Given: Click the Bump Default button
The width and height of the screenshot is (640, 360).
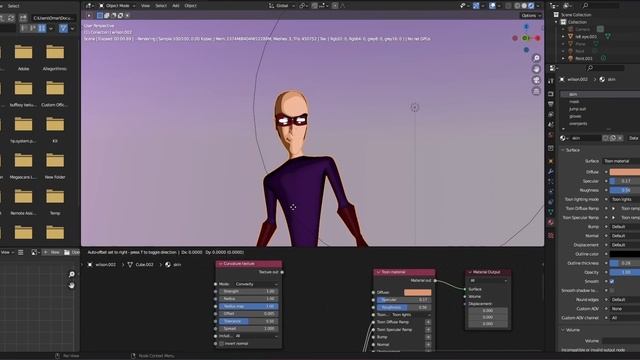Looking at the screenshot, I should [625, 227].
